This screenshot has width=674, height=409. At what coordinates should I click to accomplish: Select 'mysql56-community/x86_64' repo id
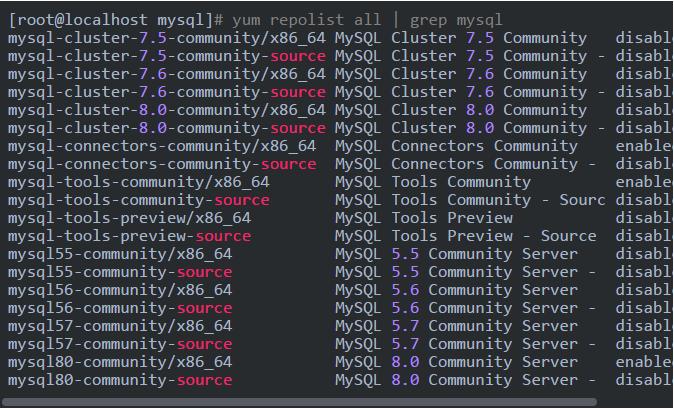tap(120, 291)
